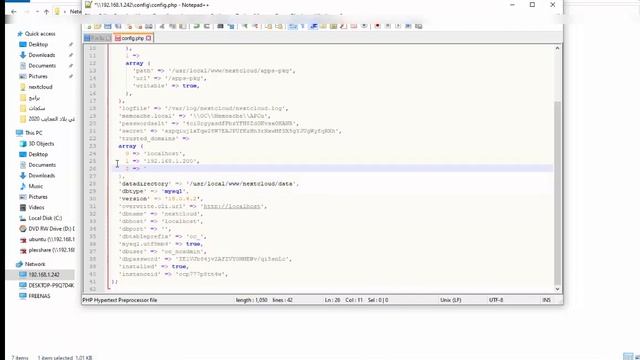Click the Replace toolbar icon
The width and height of the screenshot is (640, 360).
tap(231, 26)
